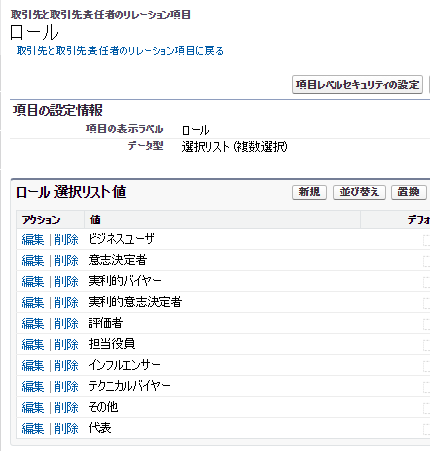The width and height of the screenshot is (430, 451).
Task: Edit the ビジネスユーザ value
Action: 33,240
